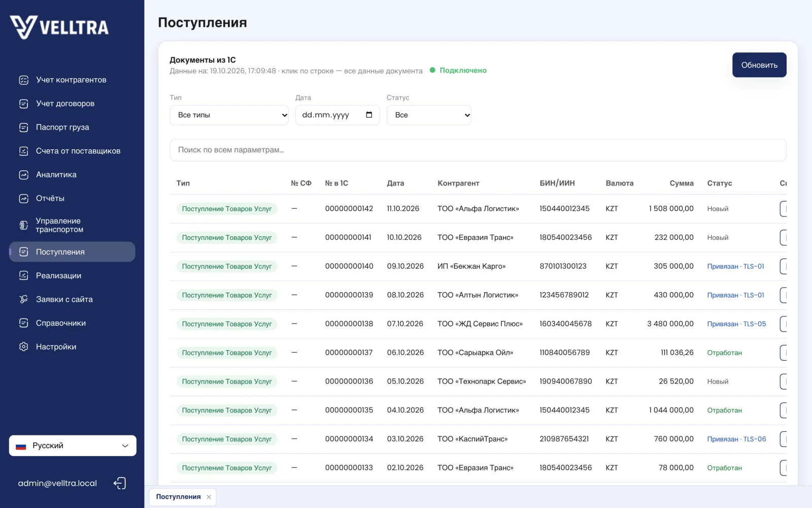
Task: Expand the Русский language selector
Action: [x=73, y=446]
